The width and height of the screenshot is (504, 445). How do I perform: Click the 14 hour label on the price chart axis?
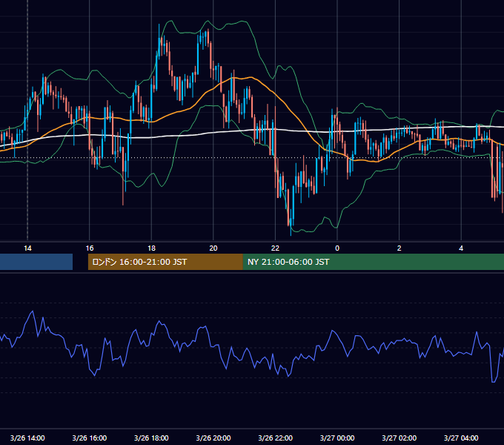click(x=27, y=248)
